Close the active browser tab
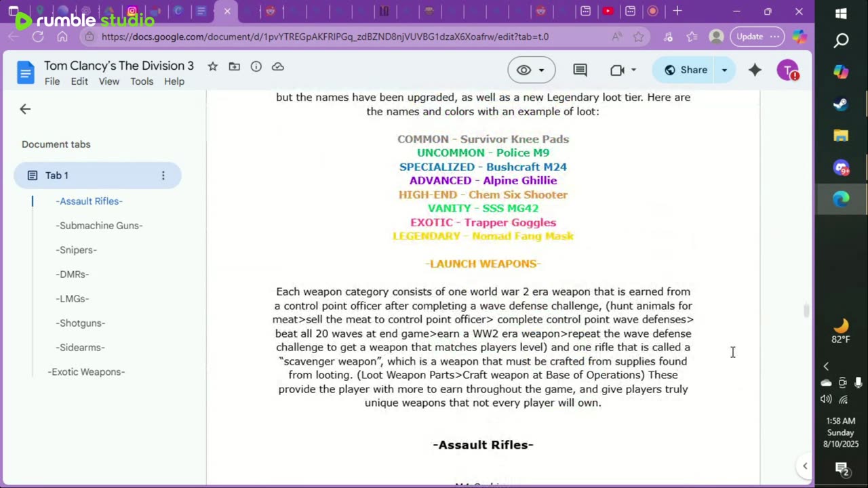868x488 pixels. pos(227,11)
